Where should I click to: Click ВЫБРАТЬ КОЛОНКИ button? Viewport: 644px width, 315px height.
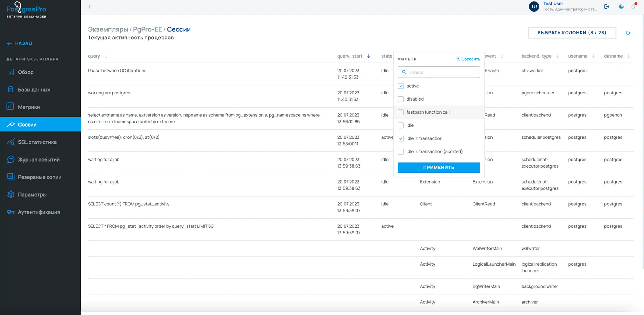(572, 33)
